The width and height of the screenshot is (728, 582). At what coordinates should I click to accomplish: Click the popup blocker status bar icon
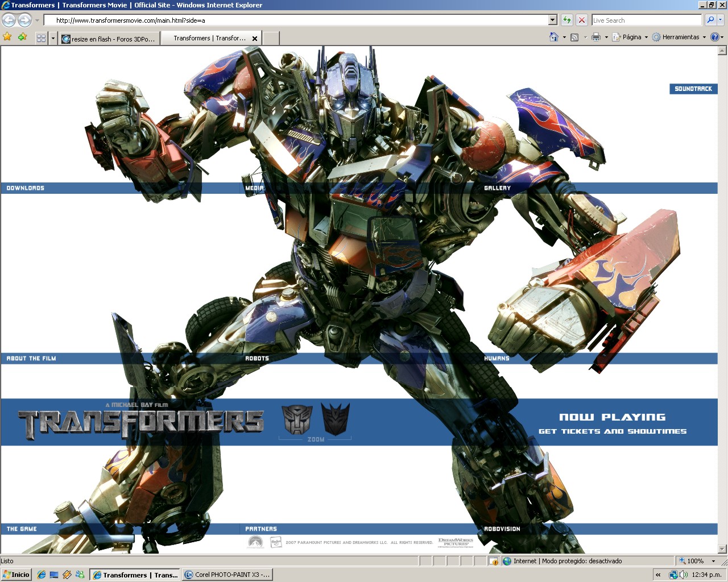pyautogui.click(x=494, y=561)
